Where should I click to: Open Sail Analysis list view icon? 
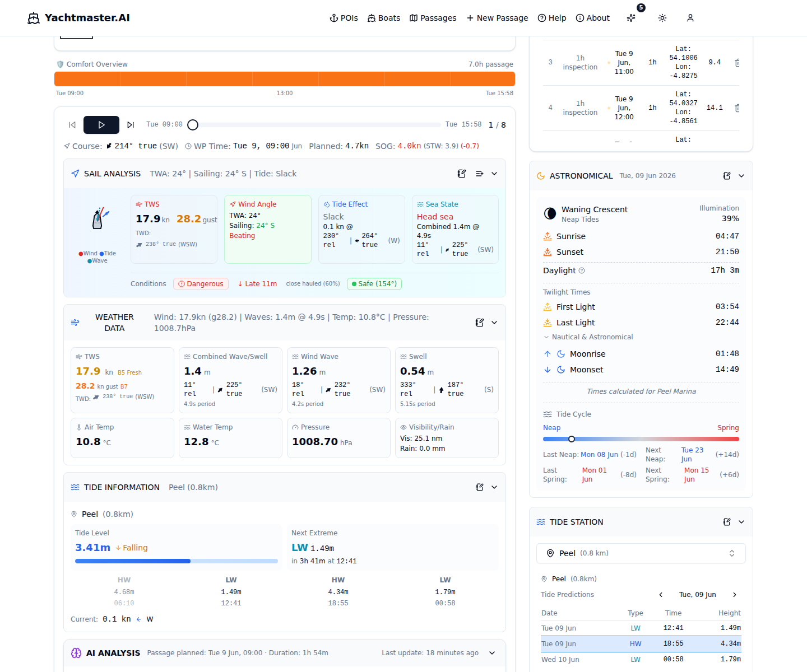click(x=479, y=174)
